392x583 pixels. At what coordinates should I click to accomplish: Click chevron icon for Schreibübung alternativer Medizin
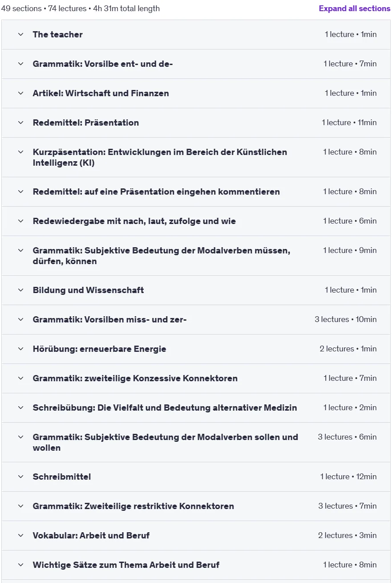tap(20, 408)
